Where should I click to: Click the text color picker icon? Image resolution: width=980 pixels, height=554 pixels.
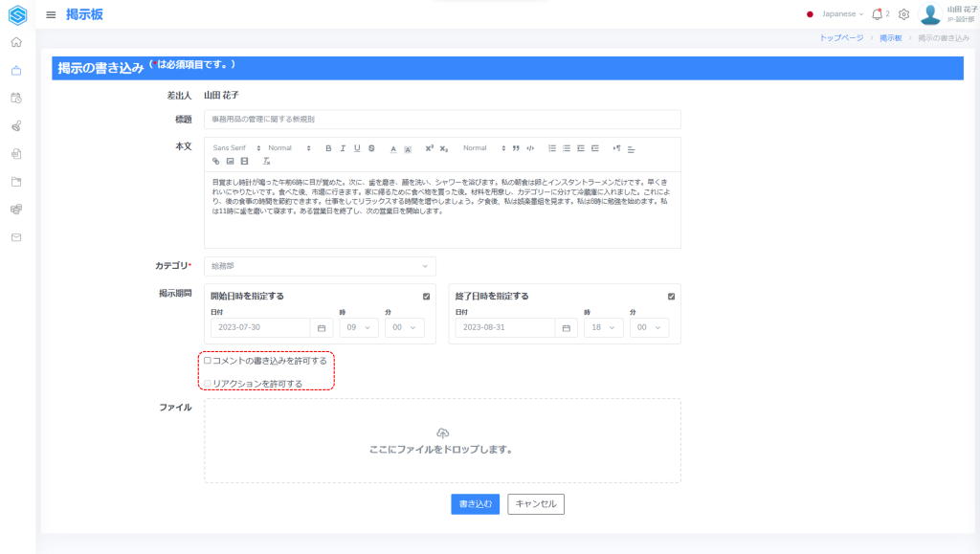click(x=393, y=148)
